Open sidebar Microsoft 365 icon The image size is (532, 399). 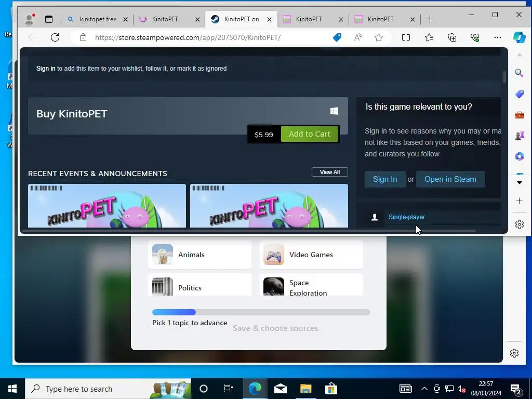[520, 156]
